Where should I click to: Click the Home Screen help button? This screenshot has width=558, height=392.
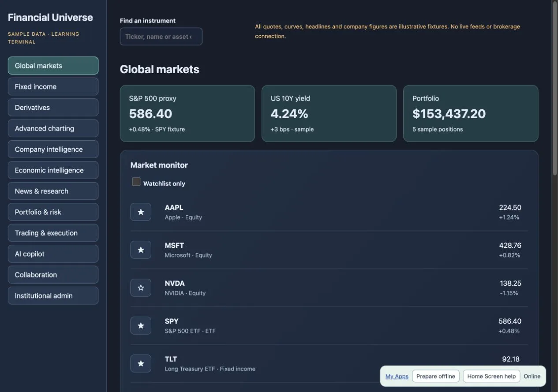491,376
